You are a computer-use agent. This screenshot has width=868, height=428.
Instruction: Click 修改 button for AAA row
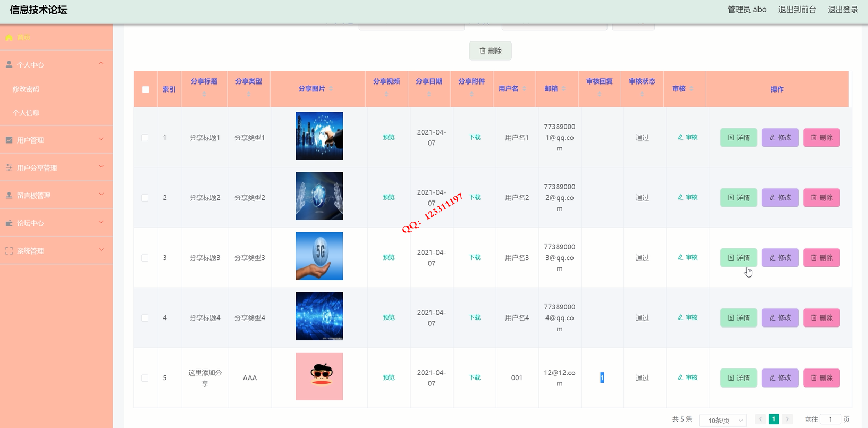click(780, 378)
